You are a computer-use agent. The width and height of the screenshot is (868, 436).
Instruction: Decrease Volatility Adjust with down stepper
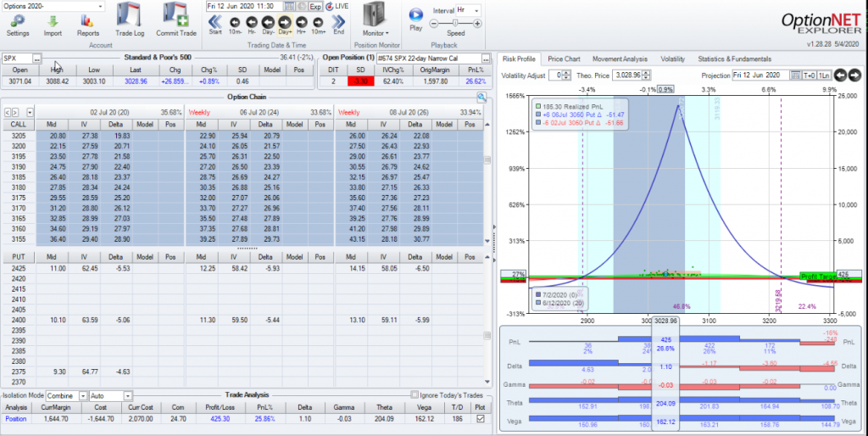click(566, 77)
